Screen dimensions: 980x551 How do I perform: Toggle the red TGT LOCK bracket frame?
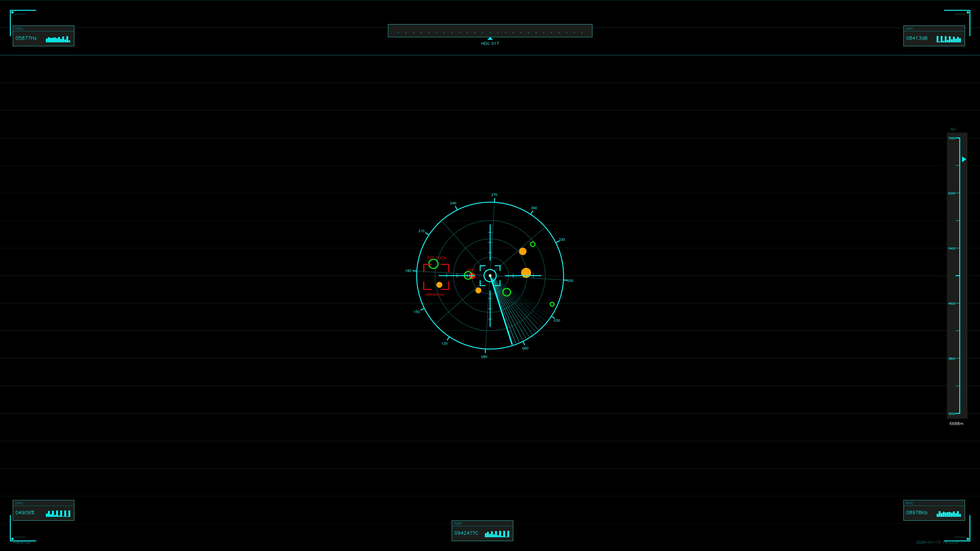[x=436, y=277]
